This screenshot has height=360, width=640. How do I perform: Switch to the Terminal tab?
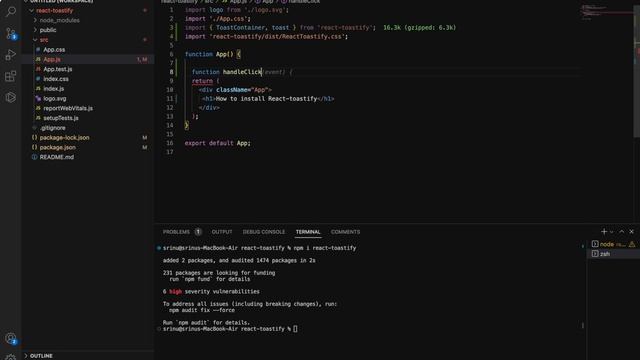[308, 232]
